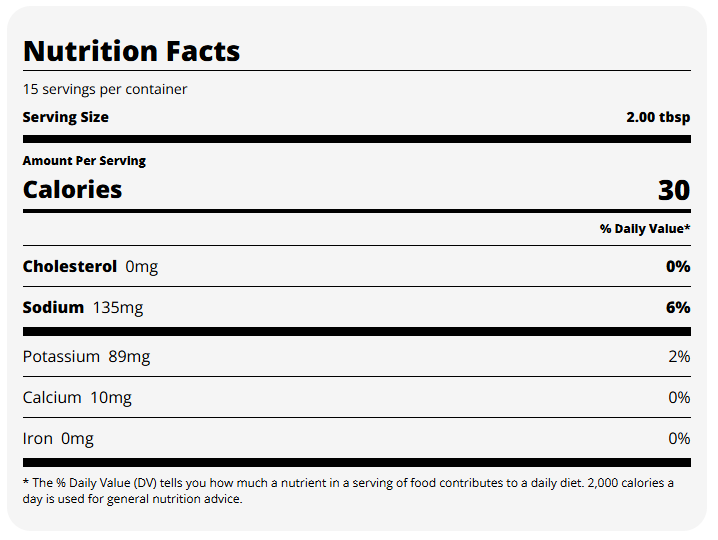Select the Iron row label
This screenshot has width=718, height=540.
pyautogui.click(x=38, y=438)
